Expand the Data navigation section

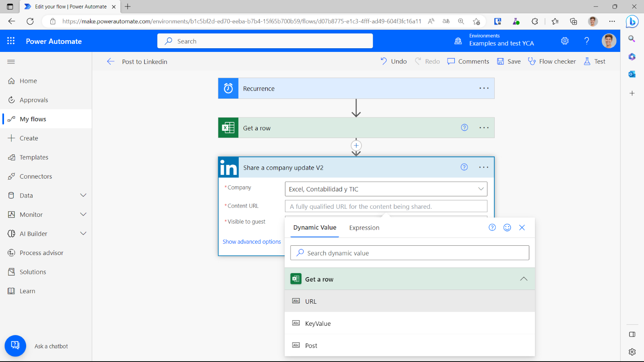coord(83,195)
